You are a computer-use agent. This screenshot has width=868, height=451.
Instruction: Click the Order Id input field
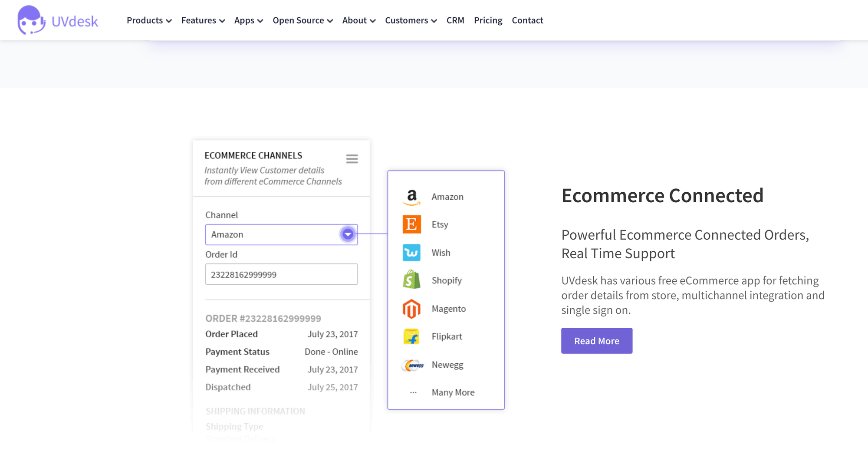(281, 274)
